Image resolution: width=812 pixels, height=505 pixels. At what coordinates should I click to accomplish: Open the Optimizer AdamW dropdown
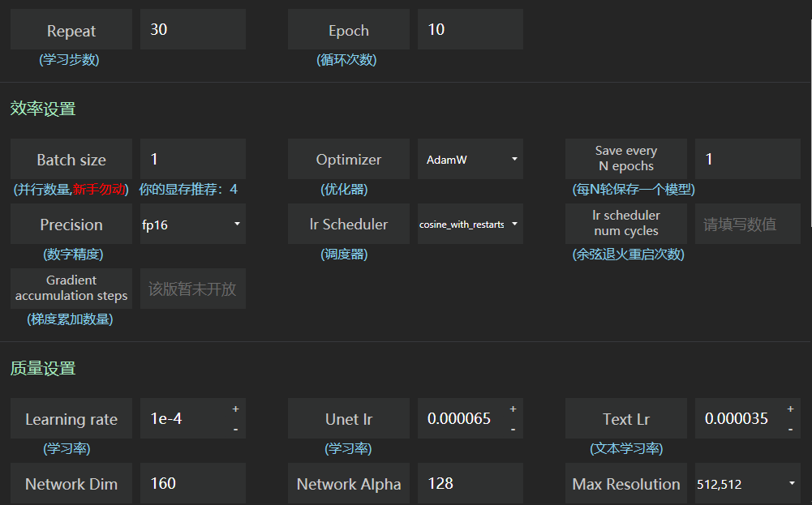click(470, 160)
